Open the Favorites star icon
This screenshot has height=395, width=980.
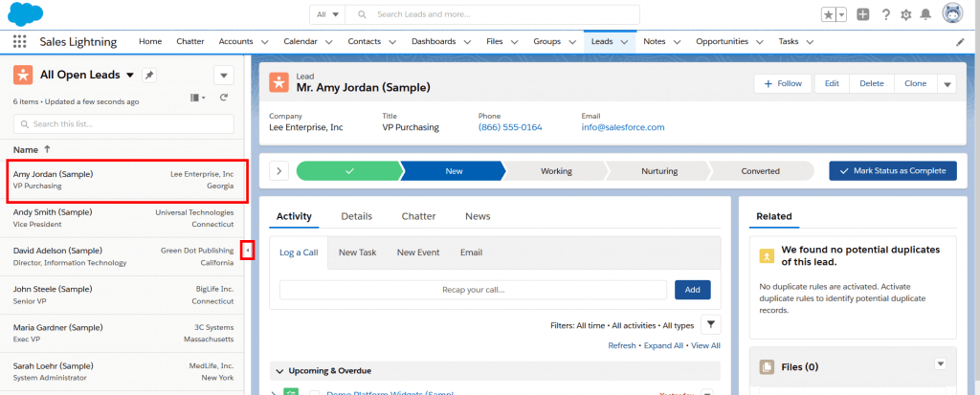click(x=828, y=15)
